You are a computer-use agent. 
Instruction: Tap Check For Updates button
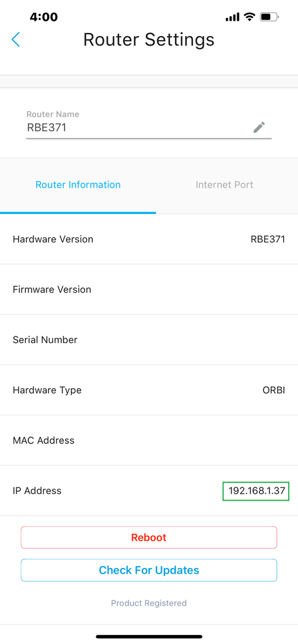(x=149, y=570)
